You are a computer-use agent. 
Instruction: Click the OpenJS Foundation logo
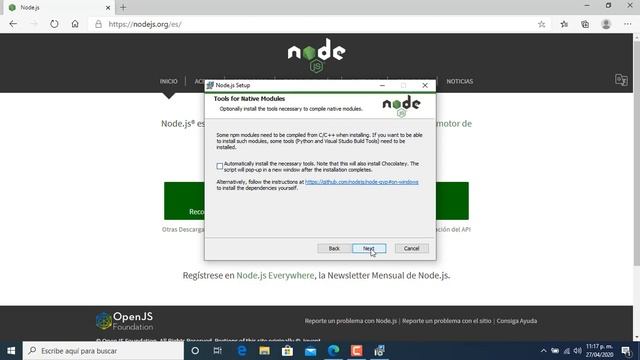(125, 321)
